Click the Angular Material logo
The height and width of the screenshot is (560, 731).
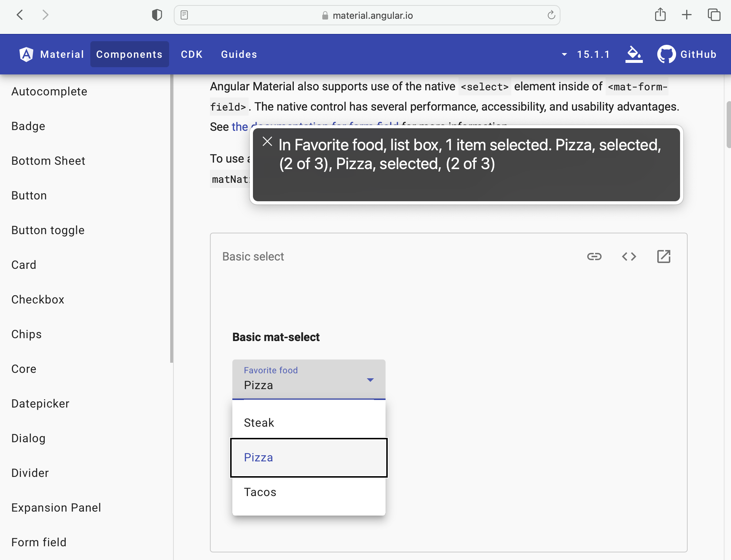point(25,54)
